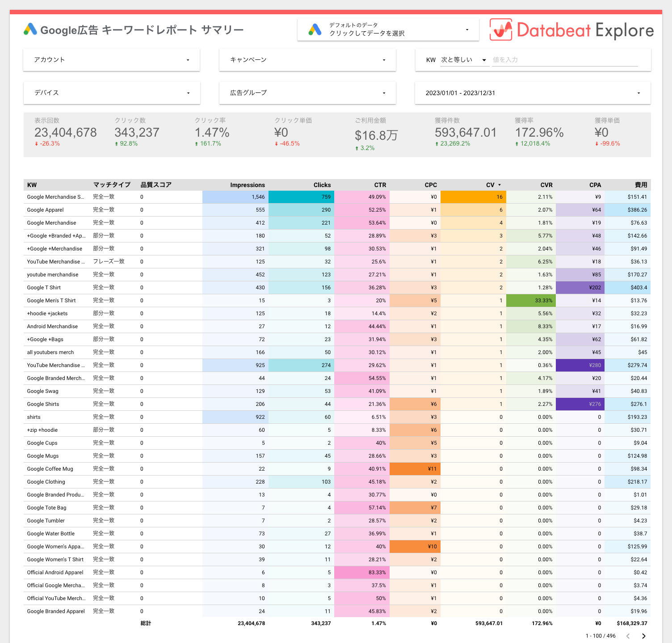Viewport: 672px width, 643px height.
Task: Sort table by KW column header
Action: (32, 185)
